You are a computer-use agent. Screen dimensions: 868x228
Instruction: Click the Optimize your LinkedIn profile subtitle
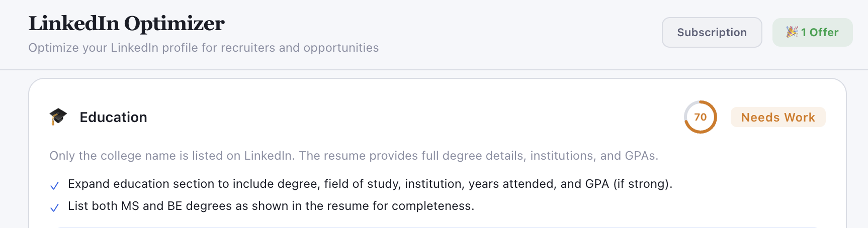(203, 48)
